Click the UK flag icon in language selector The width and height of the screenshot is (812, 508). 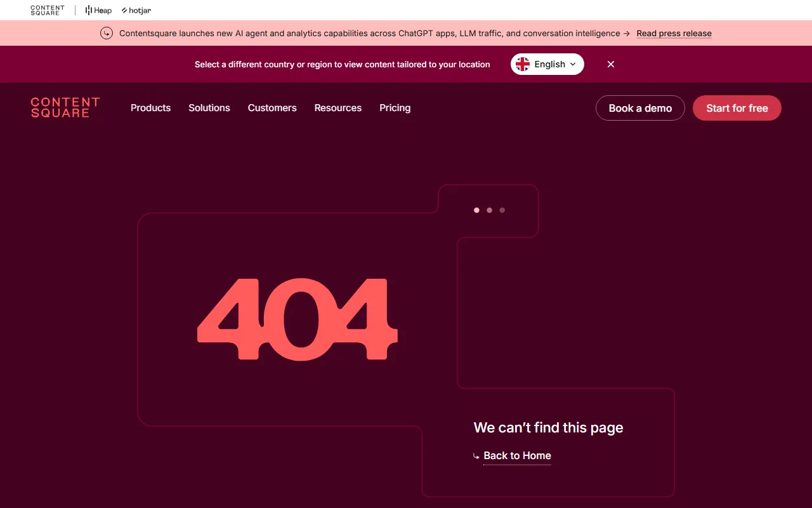click(x=523, y=64)
